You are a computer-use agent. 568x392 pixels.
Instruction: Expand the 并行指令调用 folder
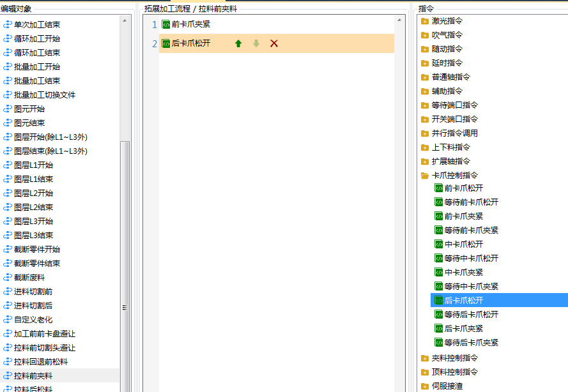[x=425, y=134]
